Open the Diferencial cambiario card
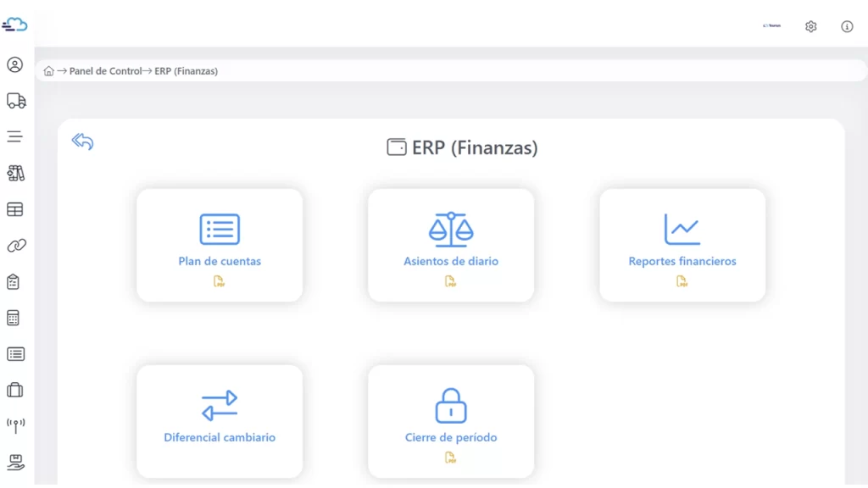The height and width of the screenshot is (488, 868). [220, 419]
